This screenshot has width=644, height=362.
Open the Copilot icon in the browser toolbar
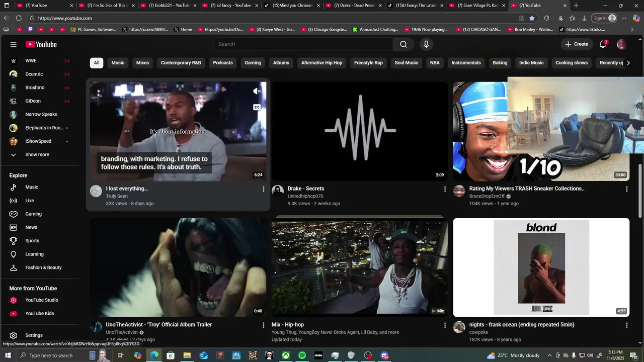(636, 18)
